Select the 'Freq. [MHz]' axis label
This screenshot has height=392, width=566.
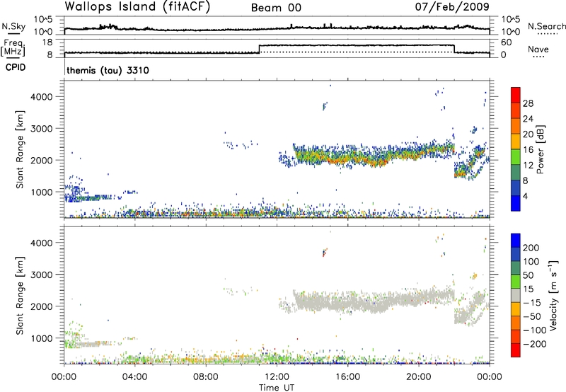click(x=13, y=48)
